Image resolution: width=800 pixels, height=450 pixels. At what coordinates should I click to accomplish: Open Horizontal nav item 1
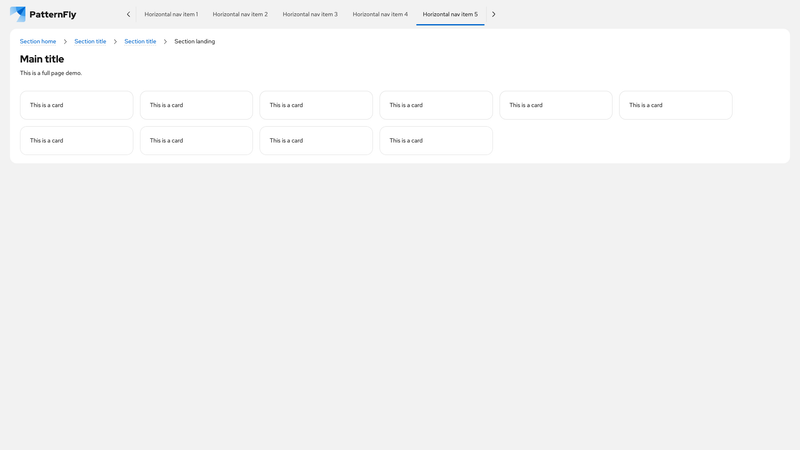[171, 14]
